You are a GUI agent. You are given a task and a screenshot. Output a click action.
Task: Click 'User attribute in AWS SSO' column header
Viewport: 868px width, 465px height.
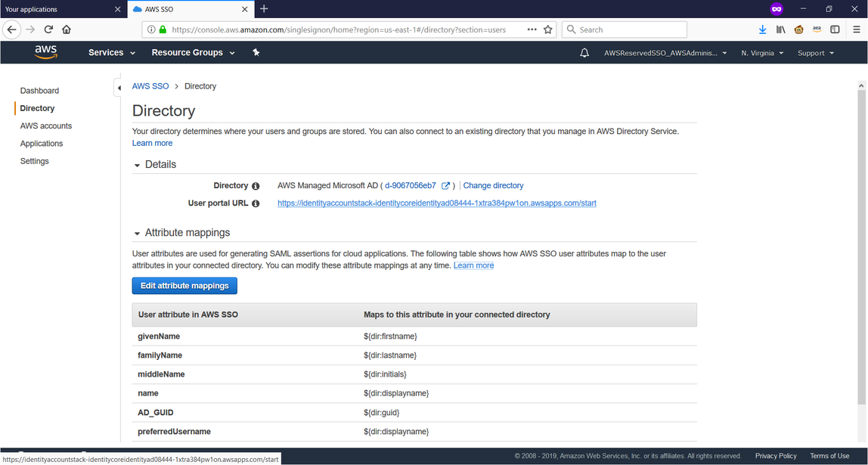(x=188, y=315)
